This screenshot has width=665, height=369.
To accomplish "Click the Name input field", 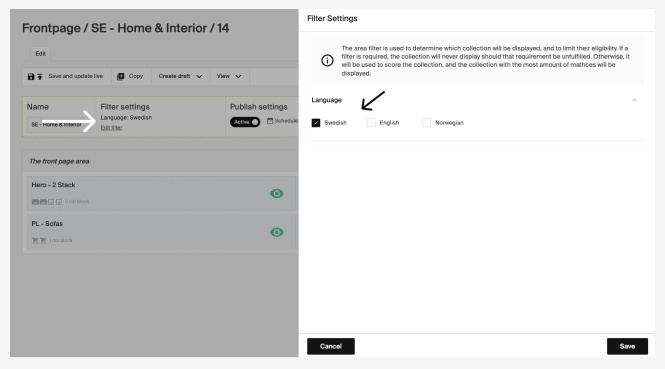I will pyautogui.click(x=59, y=125).
